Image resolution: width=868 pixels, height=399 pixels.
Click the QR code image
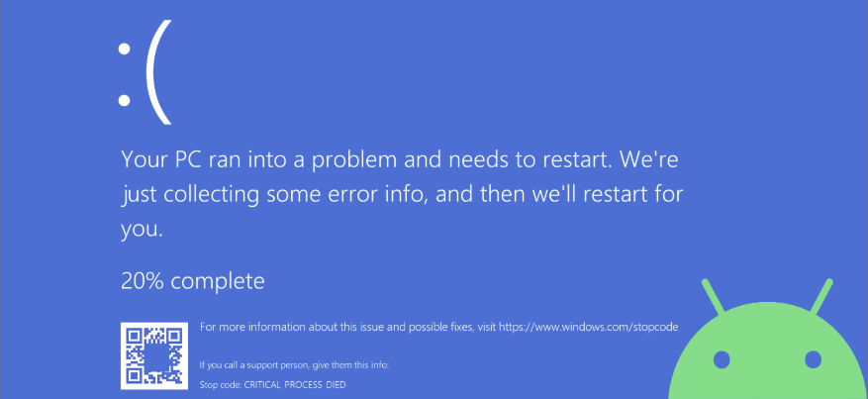point(153,355)
